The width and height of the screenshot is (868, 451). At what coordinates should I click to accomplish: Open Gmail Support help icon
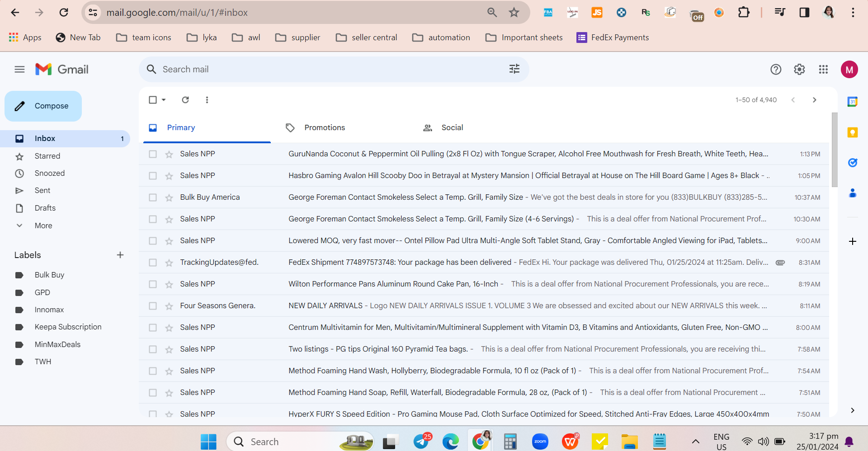pyautogui.click(x=776, y=69)
